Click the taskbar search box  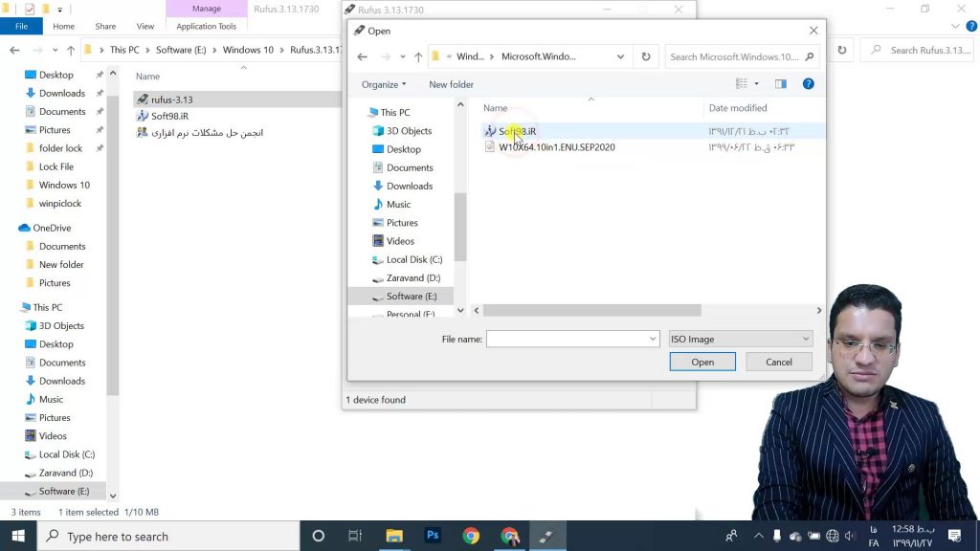point(168,536)
